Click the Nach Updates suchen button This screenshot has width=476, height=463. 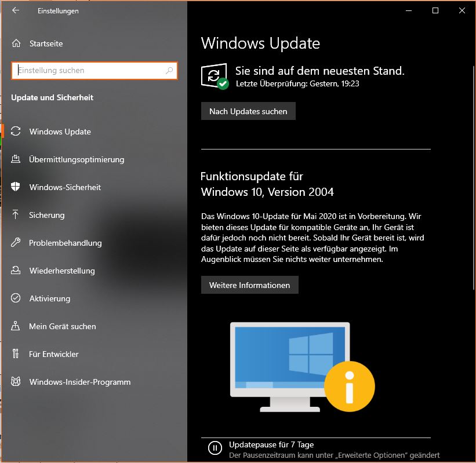(x=248, y=111)
